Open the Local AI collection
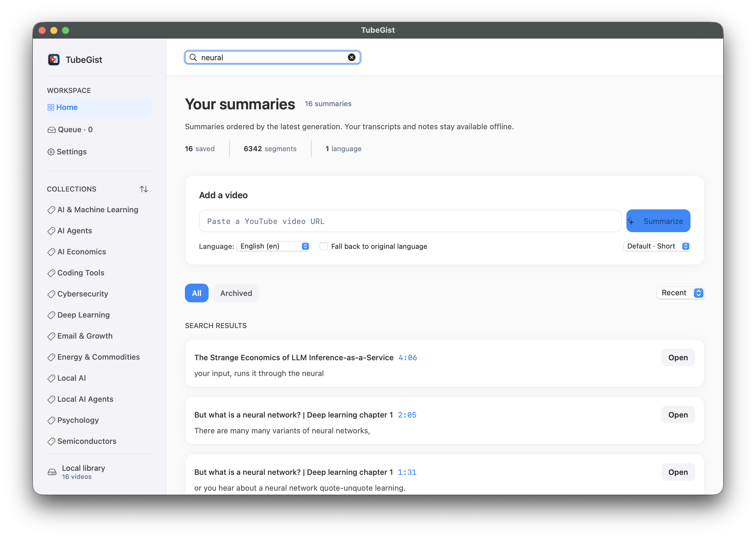This screenshot has height=538, width=756. [71, 378]
